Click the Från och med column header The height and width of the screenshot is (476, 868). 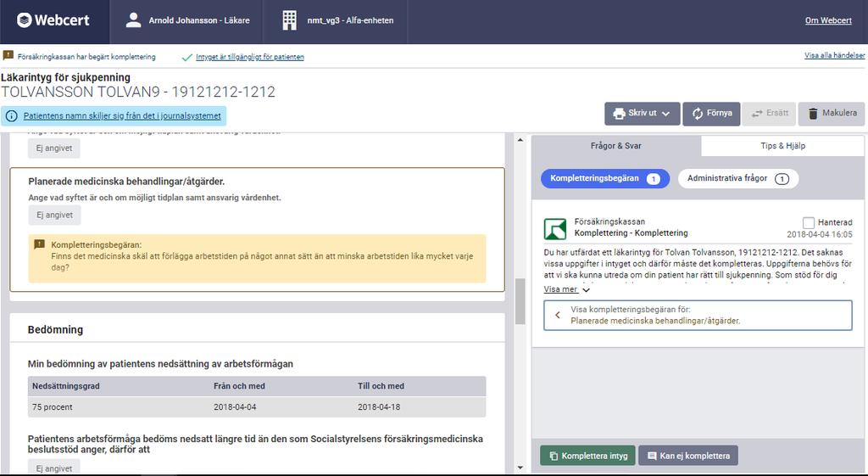coord(239,386)
